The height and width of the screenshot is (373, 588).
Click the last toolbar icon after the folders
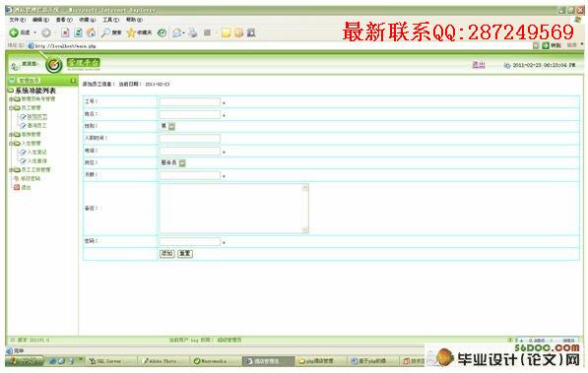click(251, 33)
